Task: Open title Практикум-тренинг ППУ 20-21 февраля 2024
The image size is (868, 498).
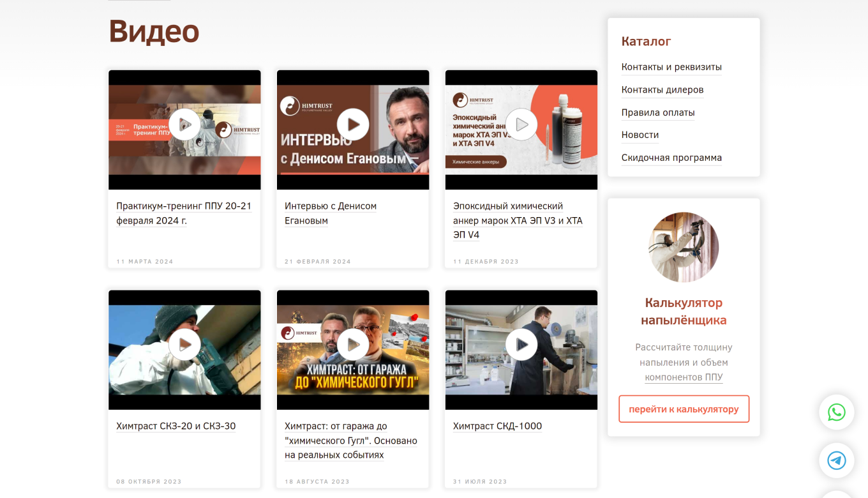Action: tap(184, 213)
